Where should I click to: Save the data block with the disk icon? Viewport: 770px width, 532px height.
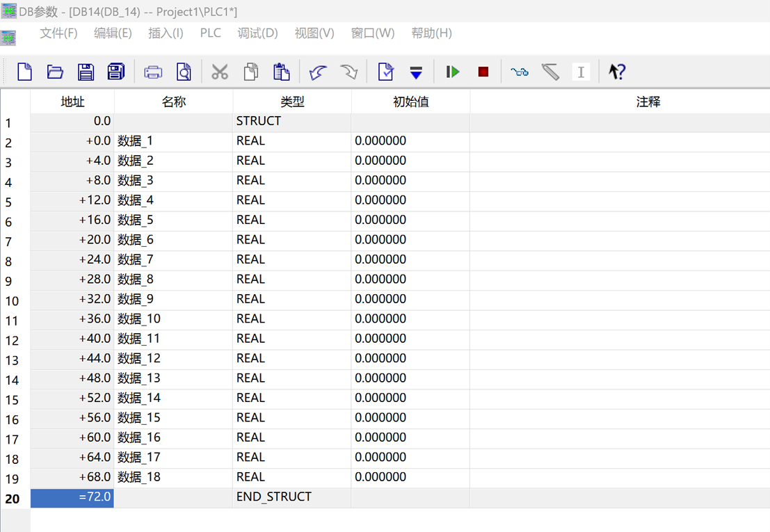point(86,72)
